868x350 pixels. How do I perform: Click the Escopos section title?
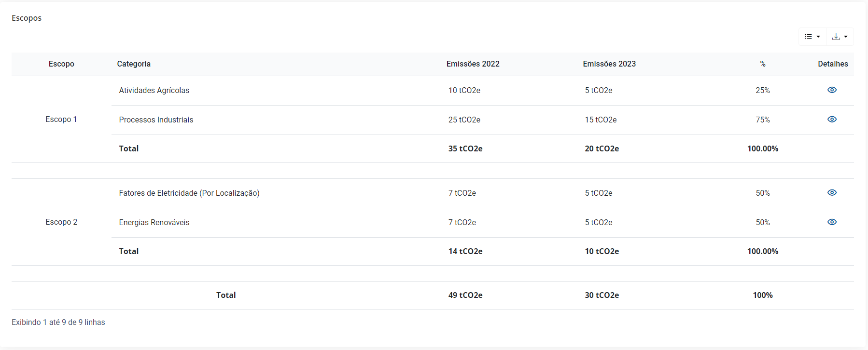pos(27,18)
